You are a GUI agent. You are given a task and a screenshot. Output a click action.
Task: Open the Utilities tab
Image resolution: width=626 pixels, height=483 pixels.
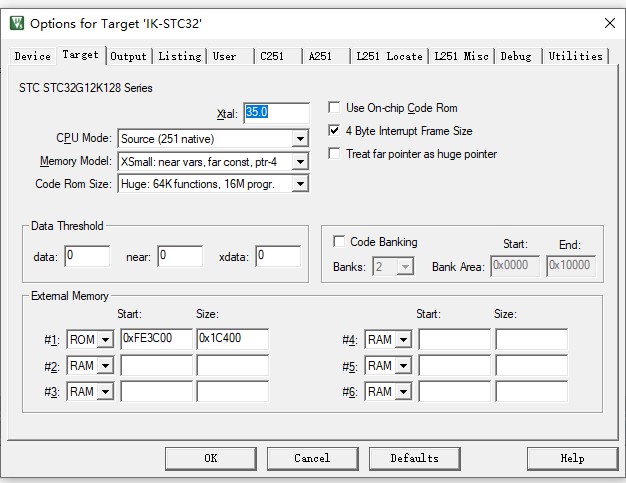[x=575, y=56]
